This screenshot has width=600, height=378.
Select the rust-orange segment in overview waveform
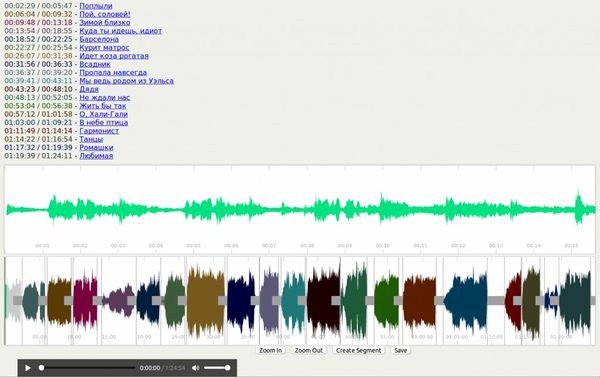[x=419, y=301]
